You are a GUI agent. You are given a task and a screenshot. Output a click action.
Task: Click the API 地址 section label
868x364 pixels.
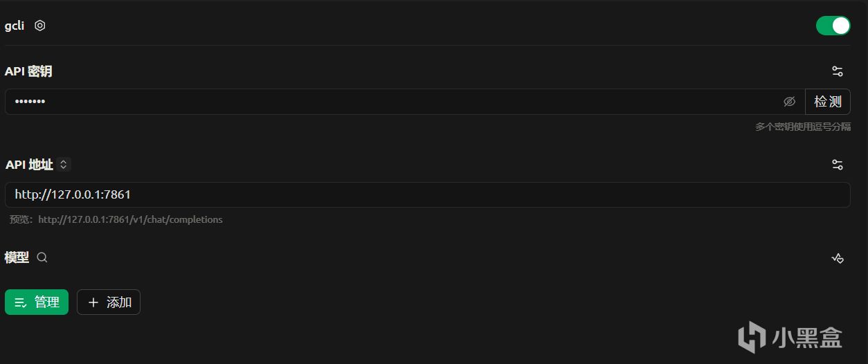29,165
